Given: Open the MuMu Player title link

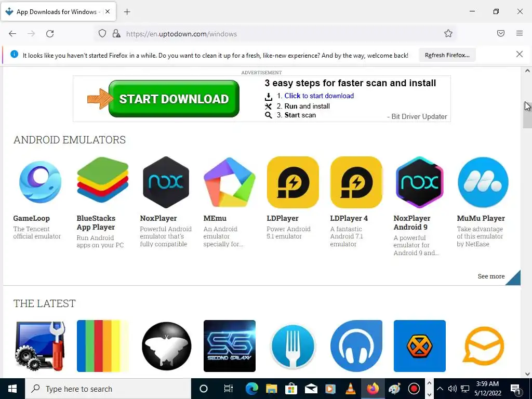Looking at the screenshot, I should pos(481,218).
